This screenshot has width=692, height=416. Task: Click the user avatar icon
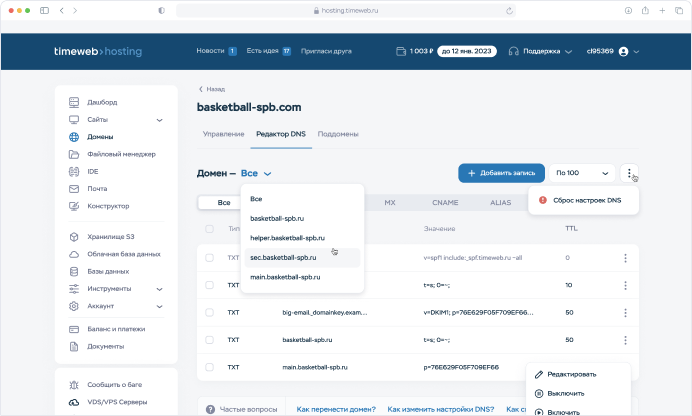(x=623, y=52)
